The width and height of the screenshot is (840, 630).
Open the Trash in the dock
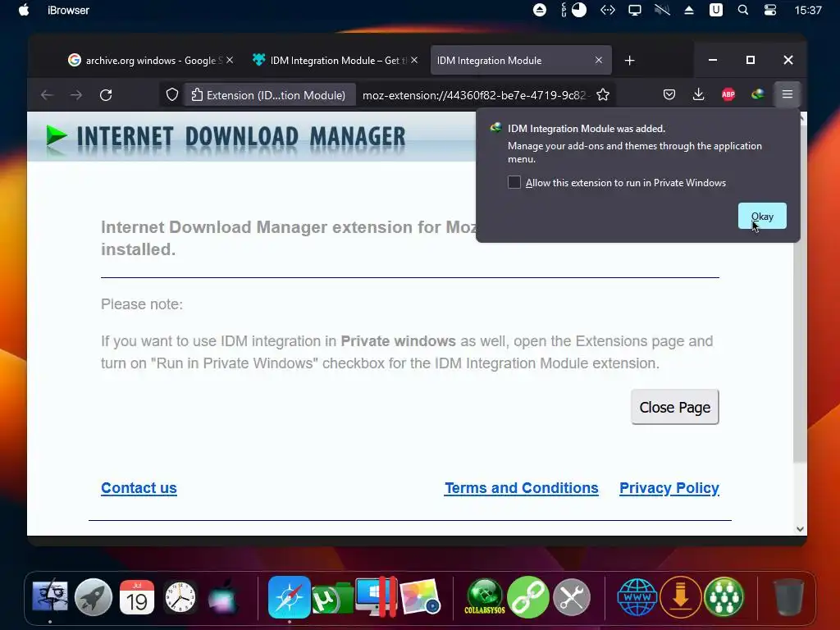tap(788, 597)
